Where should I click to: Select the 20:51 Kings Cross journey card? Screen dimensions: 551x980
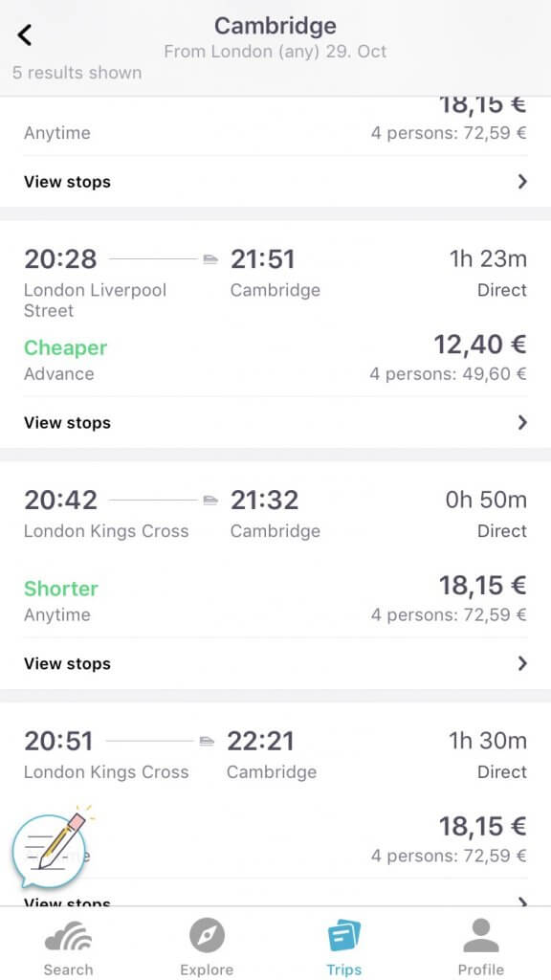tap(275, 756)
